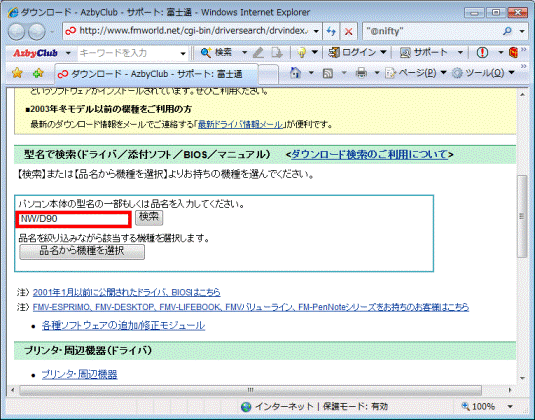The image size is (535, 420).
Task: Expand keyword input dropdown in AzbyClub toolbar
Action: pyautogui.click(x=183, y=53)
